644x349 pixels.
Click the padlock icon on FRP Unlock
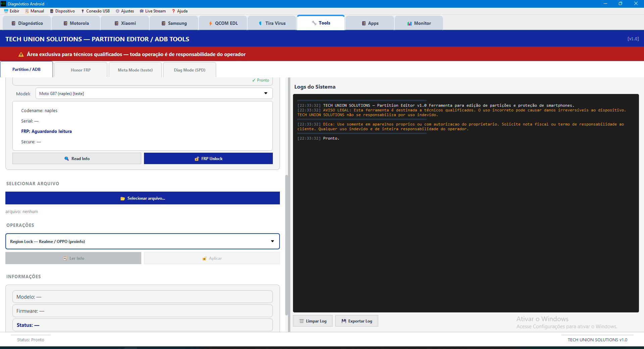[197, 158]
